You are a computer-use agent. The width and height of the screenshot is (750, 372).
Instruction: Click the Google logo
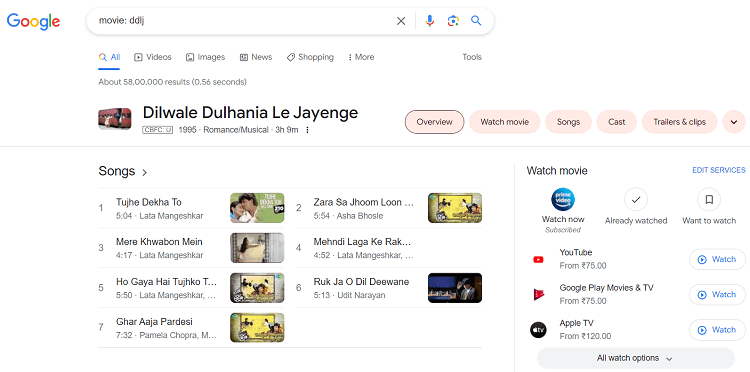(33, 21)
